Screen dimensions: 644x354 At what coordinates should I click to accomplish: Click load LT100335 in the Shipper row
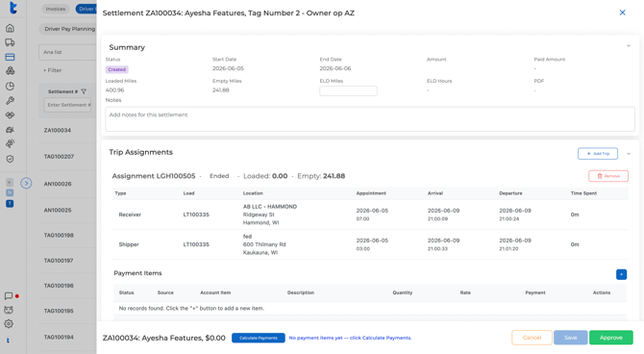pos(196,244)
